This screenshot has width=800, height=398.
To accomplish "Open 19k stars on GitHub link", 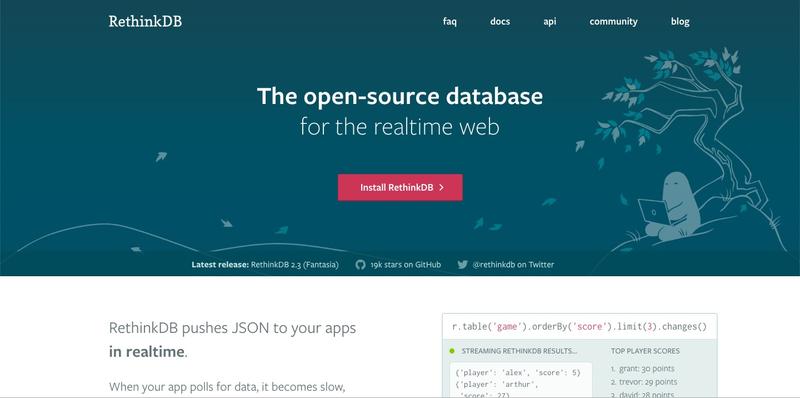I will 406,265.
